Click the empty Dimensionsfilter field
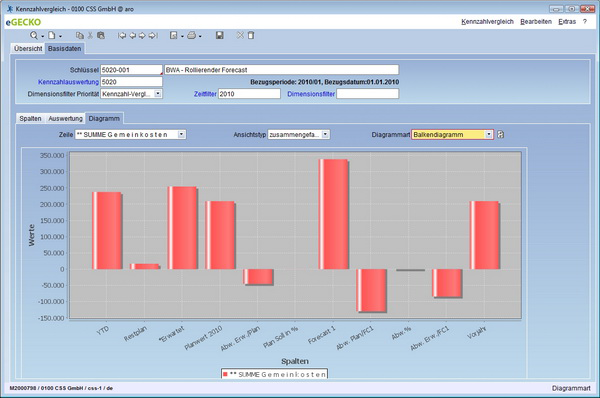This screenshot has width=600, height=398. [x=368, y=94]
